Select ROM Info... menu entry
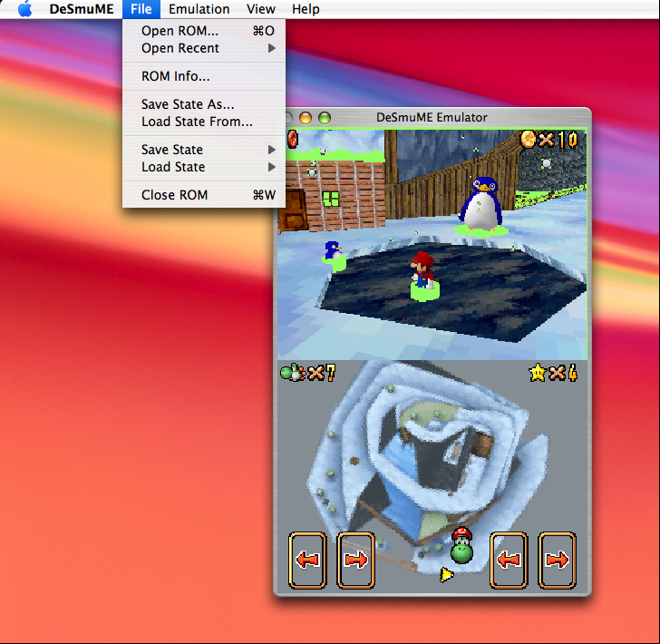 [x=204, y=76]
